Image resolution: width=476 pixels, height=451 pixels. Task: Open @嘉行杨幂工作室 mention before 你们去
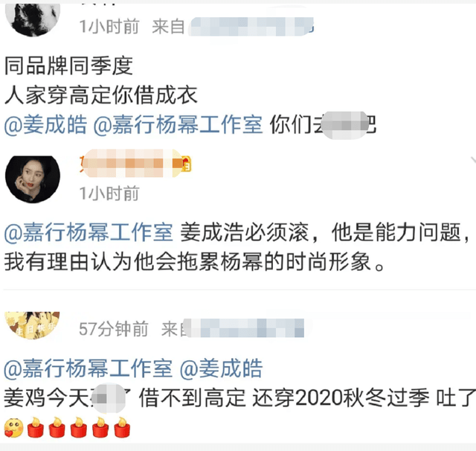coord(178,125)
